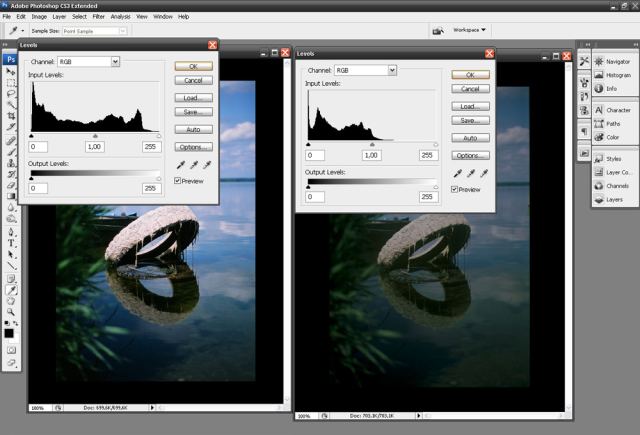
Task: Select the Path Selection tool
Action: [11, 254]
